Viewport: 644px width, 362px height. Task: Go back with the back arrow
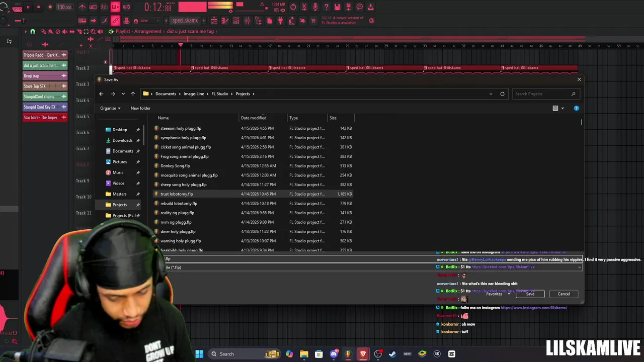point(101,94)
